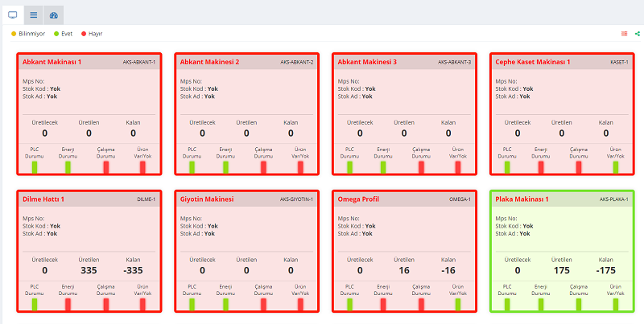Toggle the Bilinmiyor yellow legend filter
Image resolution: width=644 pixels, height=324 pixels.
pos(28,34)
